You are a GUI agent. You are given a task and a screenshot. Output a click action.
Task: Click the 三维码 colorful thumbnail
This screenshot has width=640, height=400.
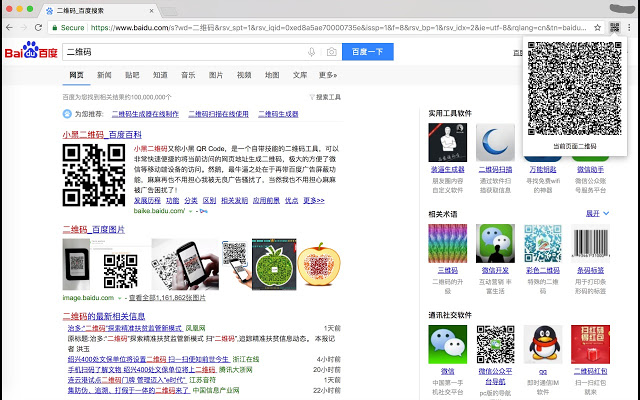click(x=447, y=243)
